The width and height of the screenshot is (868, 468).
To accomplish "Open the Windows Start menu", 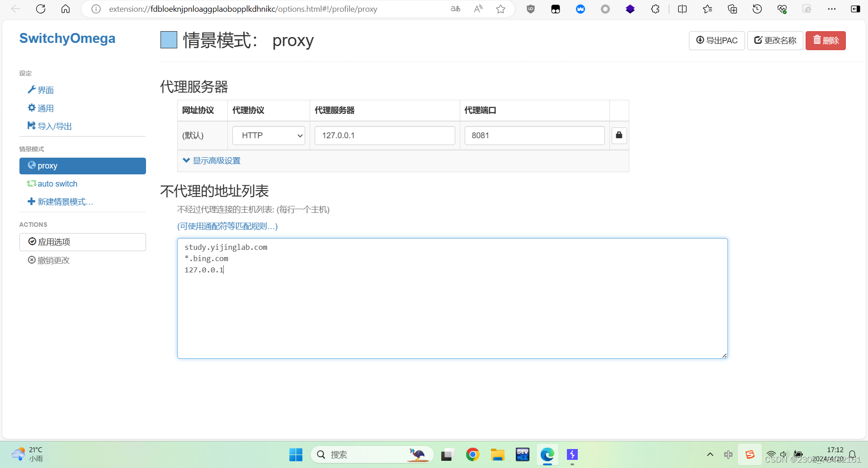I will pos(296,454).
